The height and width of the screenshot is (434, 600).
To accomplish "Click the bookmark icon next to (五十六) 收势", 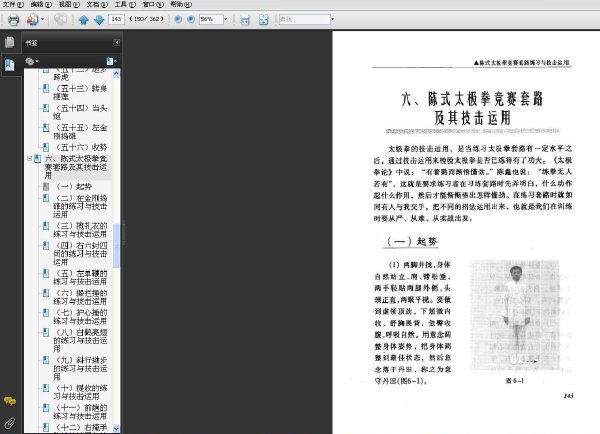I will tap(46, 147).
